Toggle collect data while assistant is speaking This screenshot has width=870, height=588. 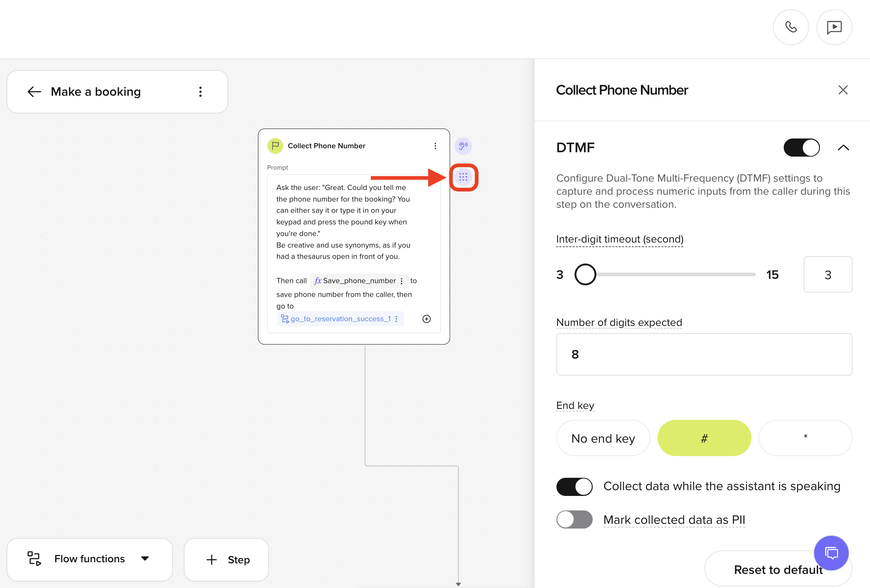coord(574,486)
